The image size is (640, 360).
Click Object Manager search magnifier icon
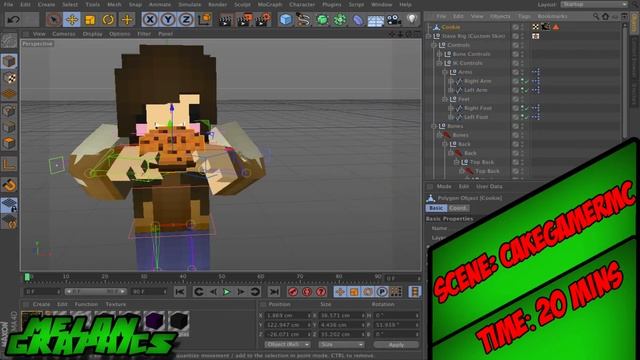click(596, 16)
